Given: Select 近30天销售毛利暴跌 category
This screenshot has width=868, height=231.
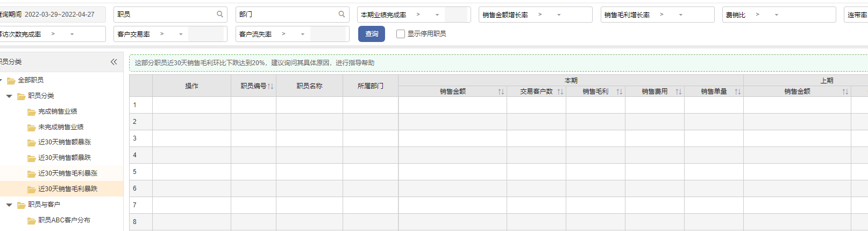Looking at the screenshot, I should coord(68,189).
